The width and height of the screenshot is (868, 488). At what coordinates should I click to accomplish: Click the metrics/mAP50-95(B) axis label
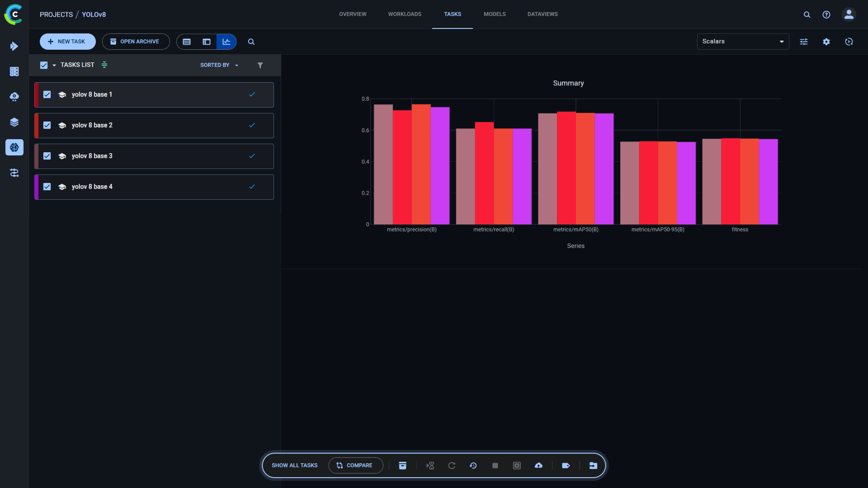(x=658, y=230)
